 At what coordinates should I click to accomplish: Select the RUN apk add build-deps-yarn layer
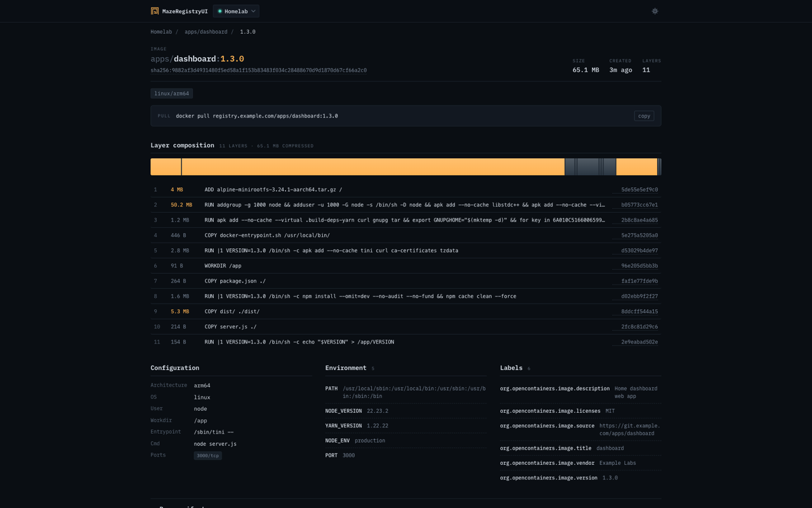pos(406,220)
